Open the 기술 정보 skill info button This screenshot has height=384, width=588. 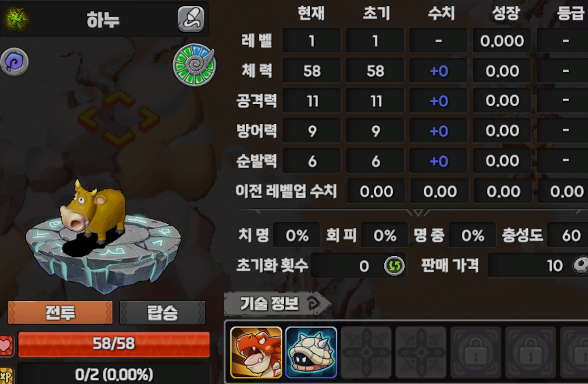[277, 304]
